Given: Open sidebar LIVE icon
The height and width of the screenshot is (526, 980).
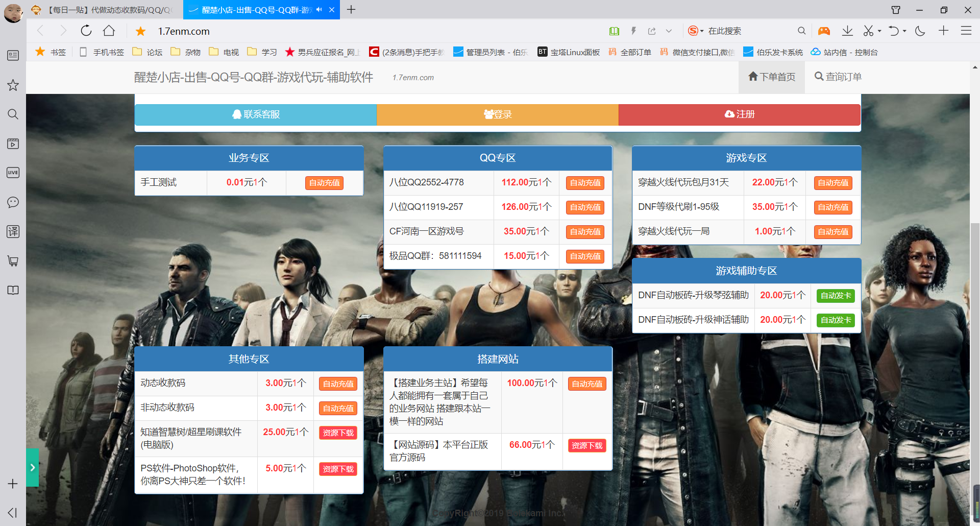Looking at the screenshot, I should pyautogui.click(x=13, y=173).
